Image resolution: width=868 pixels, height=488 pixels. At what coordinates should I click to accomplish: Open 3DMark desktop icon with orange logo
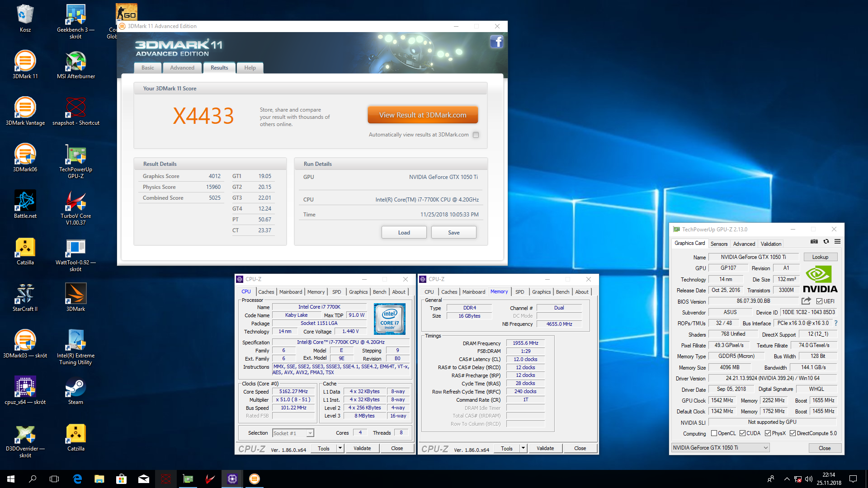(x=76, y=297)
